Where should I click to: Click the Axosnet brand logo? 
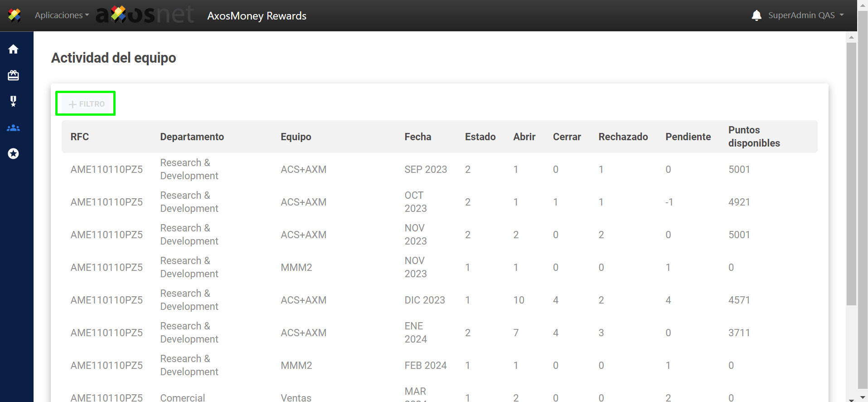click(x=145, y=15)
